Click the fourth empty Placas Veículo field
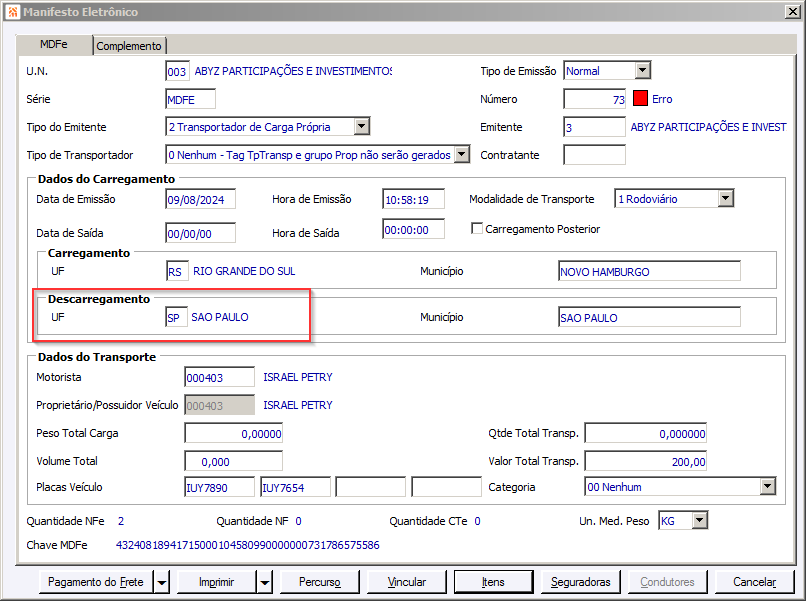The width and height of the screenshot is (806, 601). 447,487
